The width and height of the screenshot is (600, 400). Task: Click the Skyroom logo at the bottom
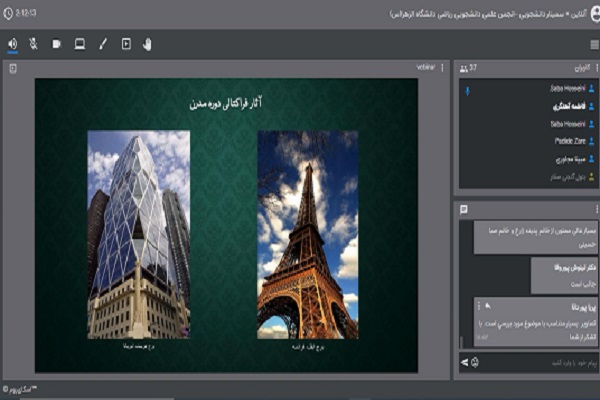(20, 389)
